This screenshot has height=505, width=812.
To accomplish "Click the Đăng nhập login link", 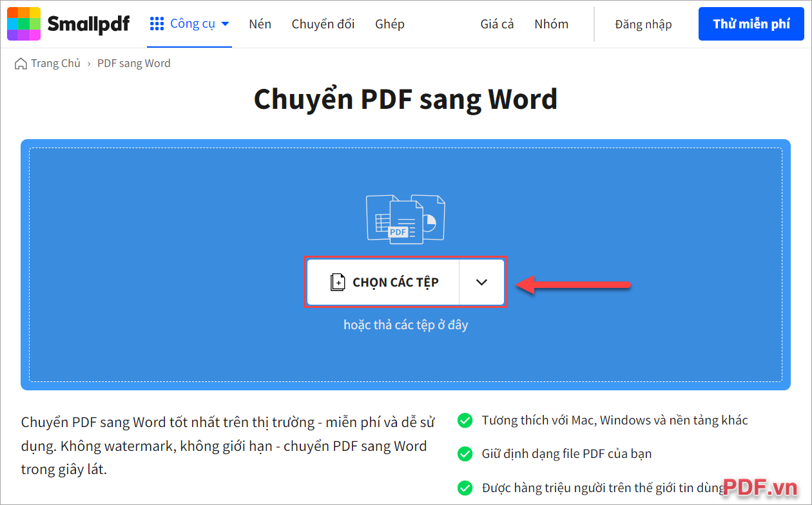I will point(643,24).
